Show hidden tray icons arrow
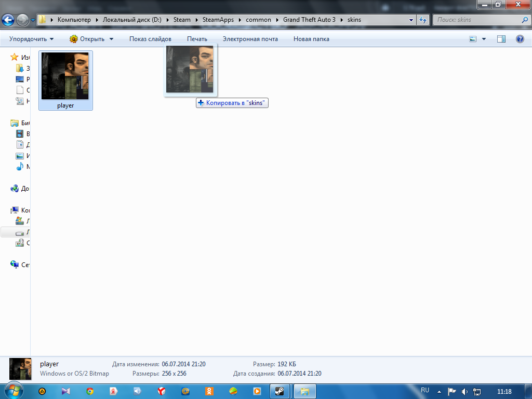Screen dimensions: 532x399 439,392
